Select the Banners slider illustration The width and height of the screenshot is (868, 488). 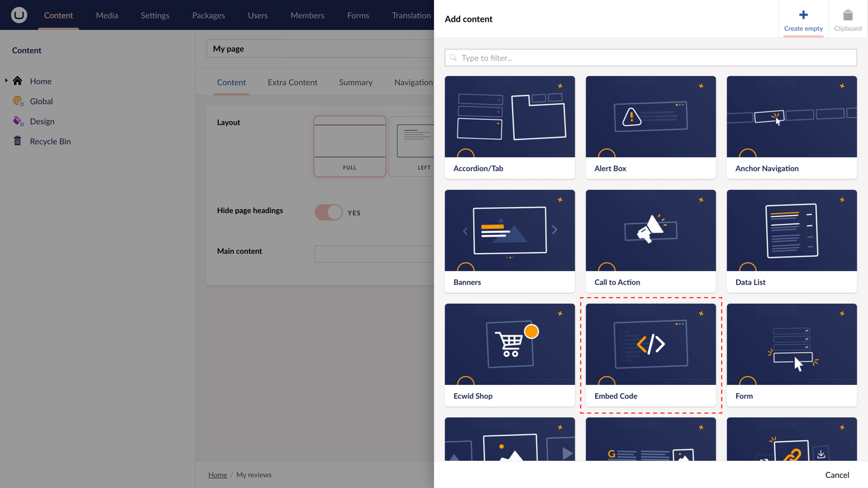click(x=510, y=230)
